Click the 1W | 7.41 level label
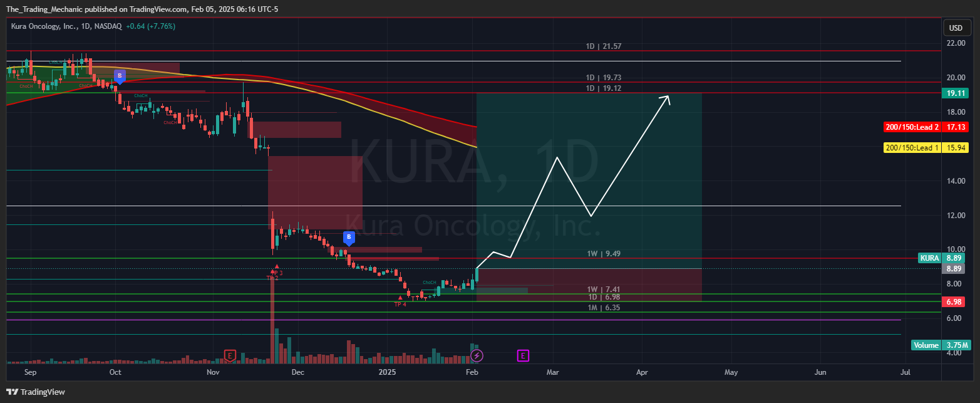Screen dimensions: 980x403 click(603, 289)
